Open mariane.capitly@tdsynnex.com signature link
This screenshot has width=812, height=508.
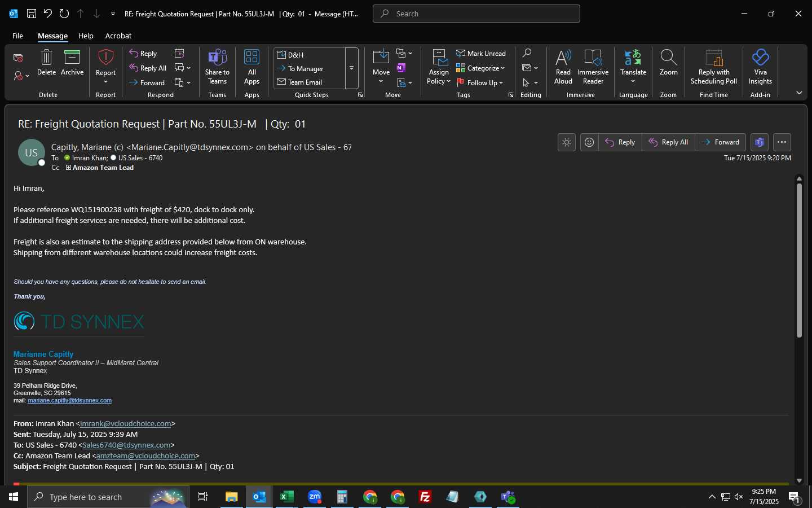[x=69, y=401]
